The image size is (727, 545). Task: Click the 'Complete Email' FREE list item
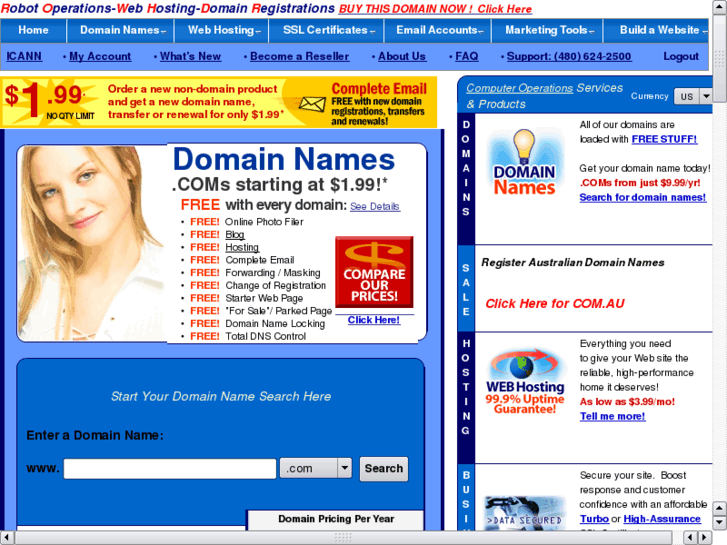tap(260, 260)
